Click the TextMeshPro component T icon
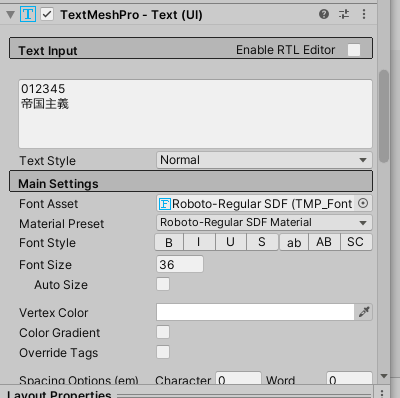This screenshot has width=400, height=398. point(28,14)
